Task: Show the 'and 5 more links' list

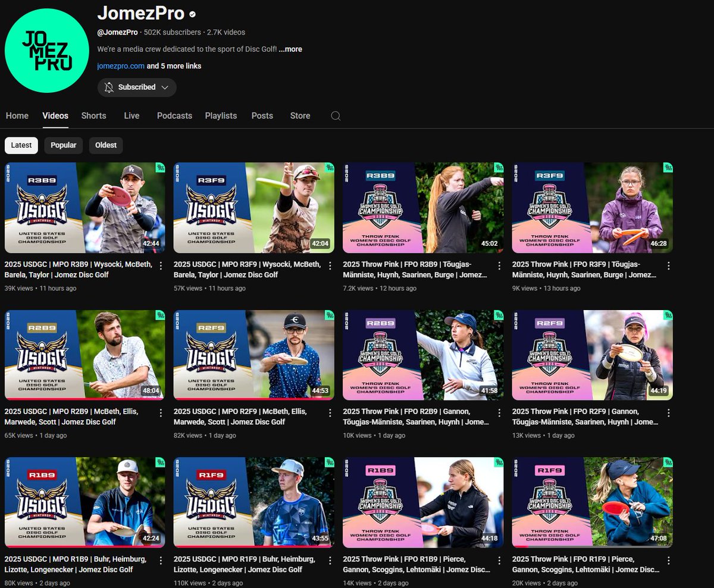Action: (x=174, y=66)
